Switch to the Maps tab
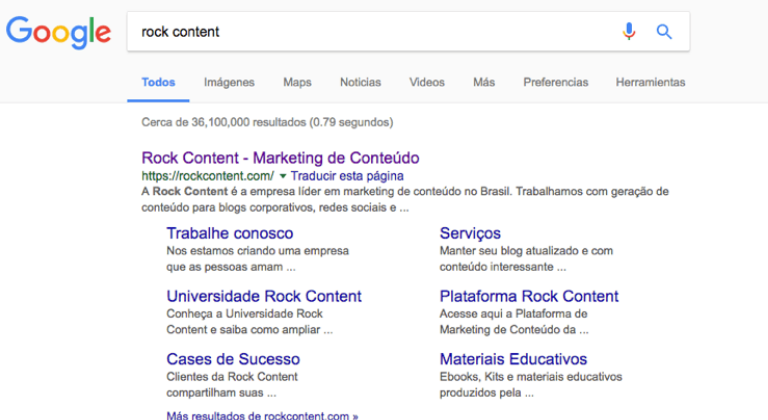 [297, 82]
